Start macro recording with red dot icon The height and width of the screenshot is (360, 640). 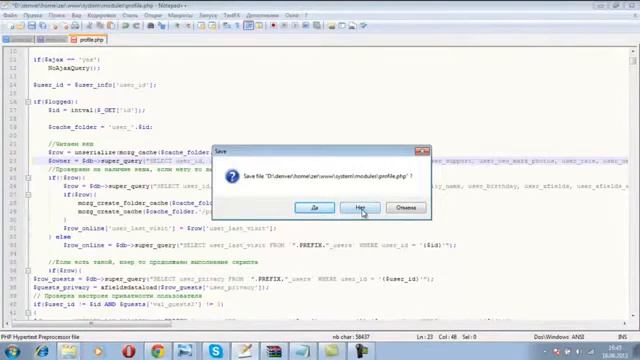point(273,26)
